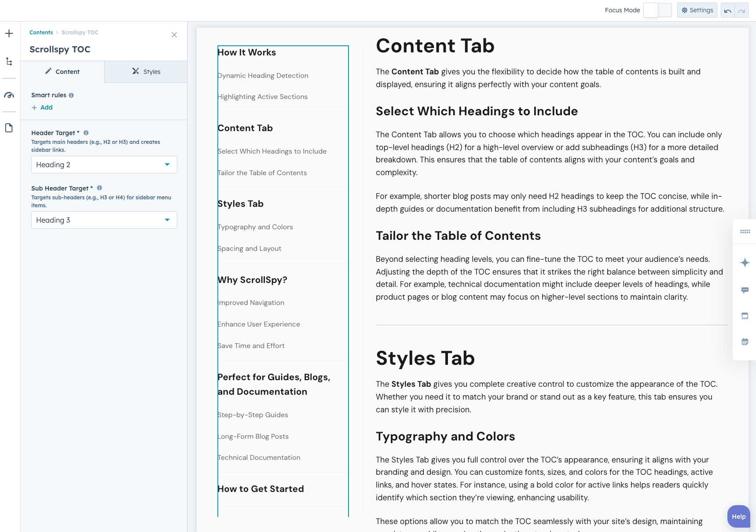Viewport: 756px width, 532px height.
Task: Jump to Content Tab in TOC sidebar
Action: pos(245,128)
